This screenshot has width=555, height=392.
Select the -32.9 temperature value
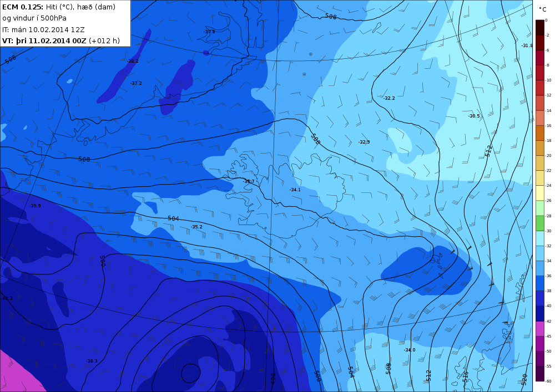[364, 142]
